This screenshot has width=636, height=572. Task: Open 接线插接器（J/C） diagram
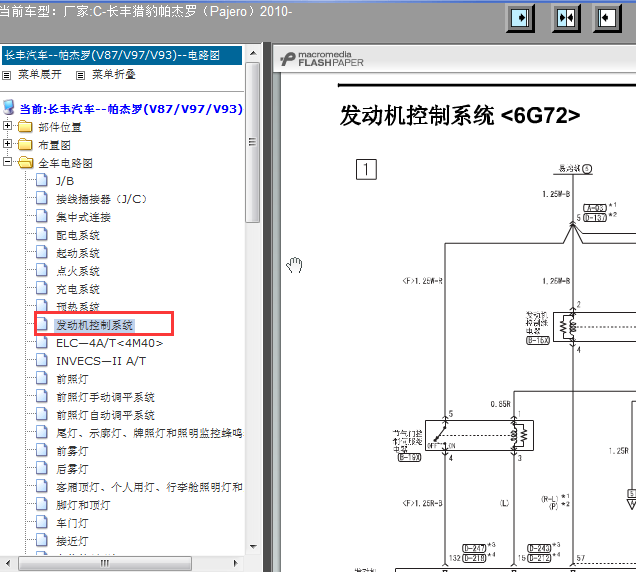click(101, 199)
